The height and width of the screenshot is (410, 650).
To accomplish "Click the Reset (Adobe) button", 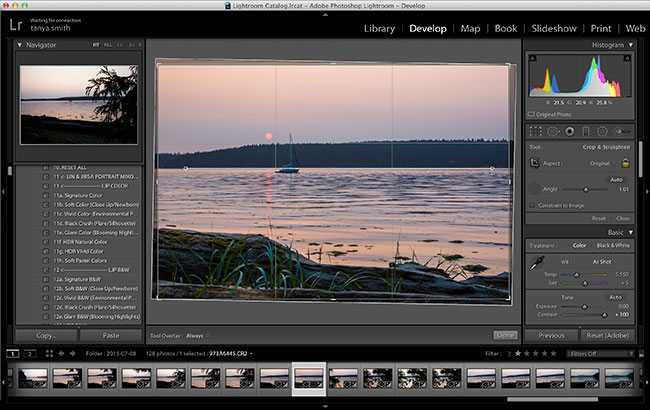I will 607,335.
